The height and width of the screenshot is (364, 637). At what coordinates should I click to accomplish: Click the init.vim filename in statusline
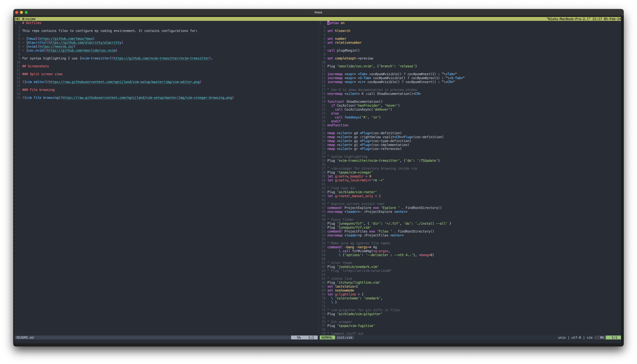[344, 338]
